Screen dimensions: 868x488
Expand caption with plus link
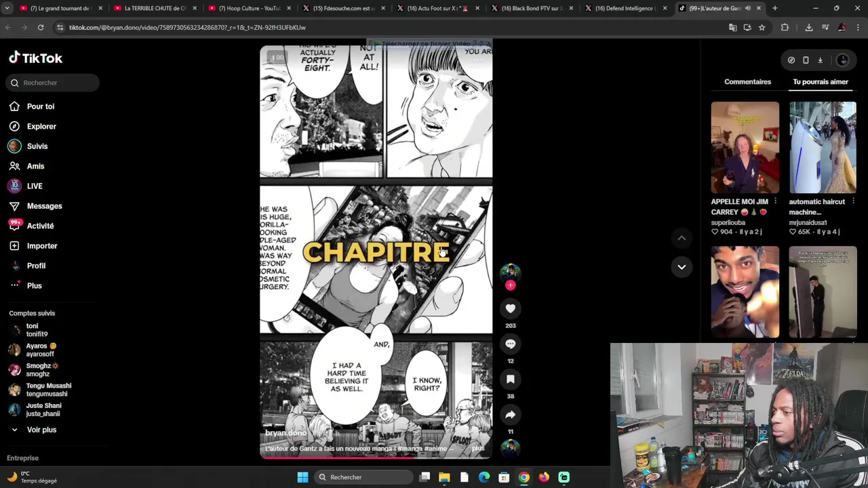[x=478, y=449]
